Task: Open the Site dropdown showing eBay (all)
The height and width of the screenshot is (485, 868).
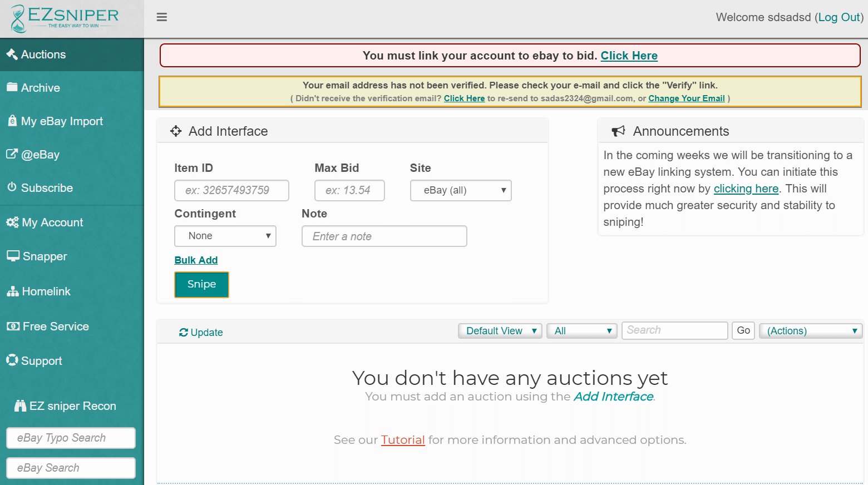Action: click(461, 190)
